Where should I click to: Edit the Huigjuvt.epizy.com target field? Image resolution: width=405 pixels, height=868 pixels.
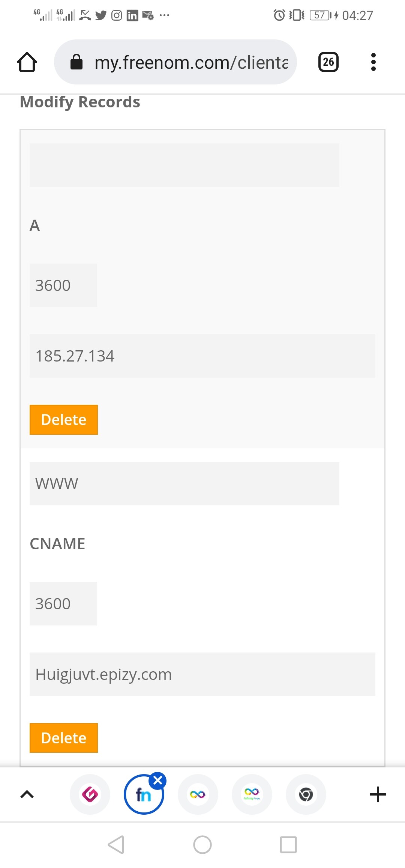pos(202,674)
